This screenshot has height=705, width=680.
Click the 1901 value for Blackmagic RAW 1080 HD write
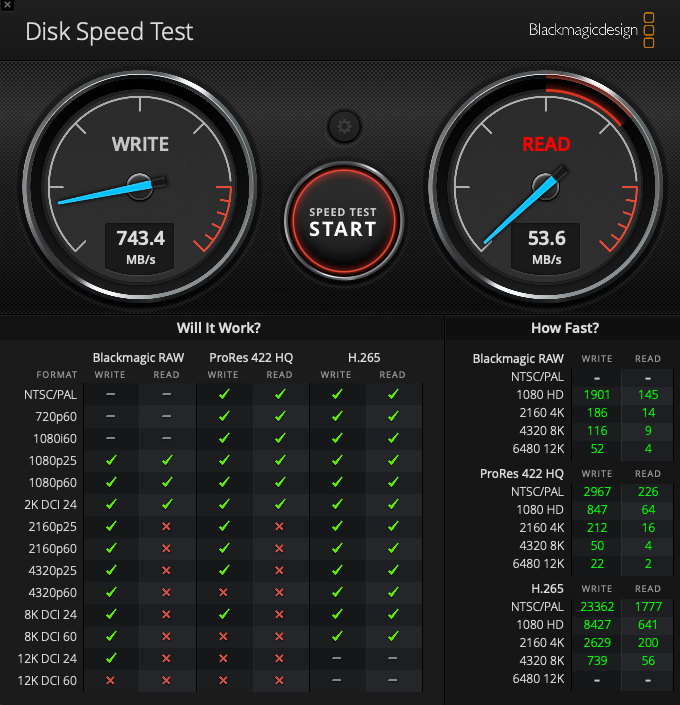597,395
